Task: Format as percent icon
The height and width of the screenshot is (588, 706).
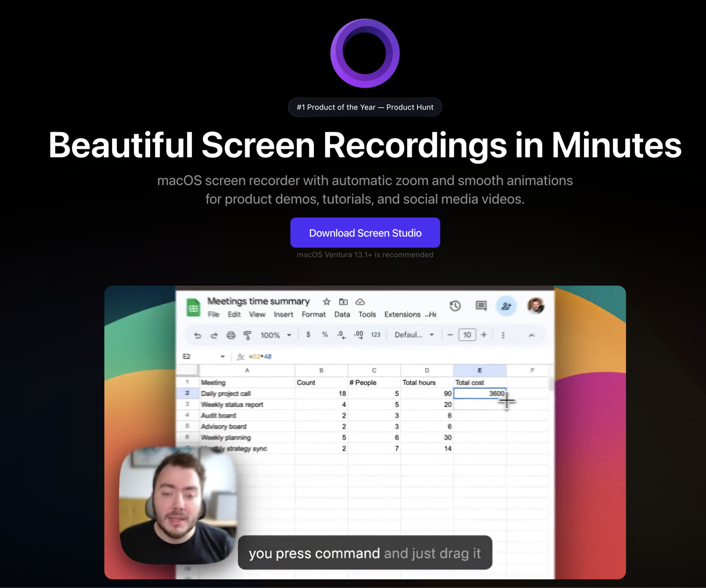Action: pos(325,335)
